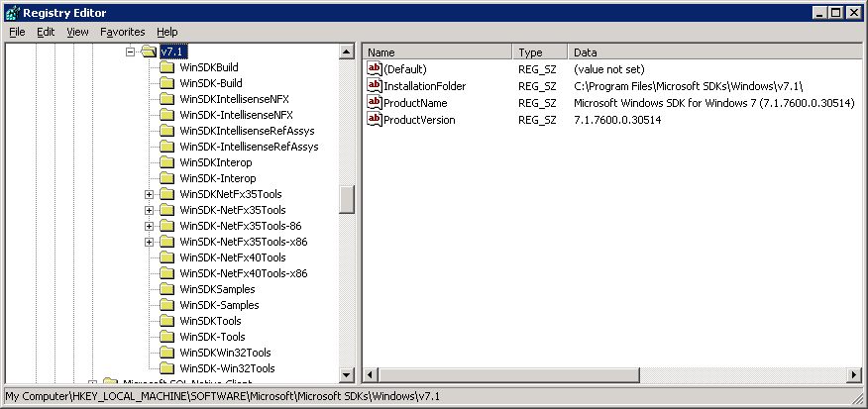Click the string icon beside ProductName
Viewport: 868px width, 409px height.
[x=375, y=103]
